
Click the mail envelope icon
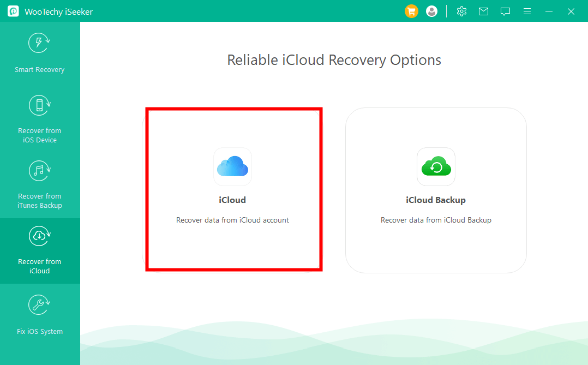[483, 11]
